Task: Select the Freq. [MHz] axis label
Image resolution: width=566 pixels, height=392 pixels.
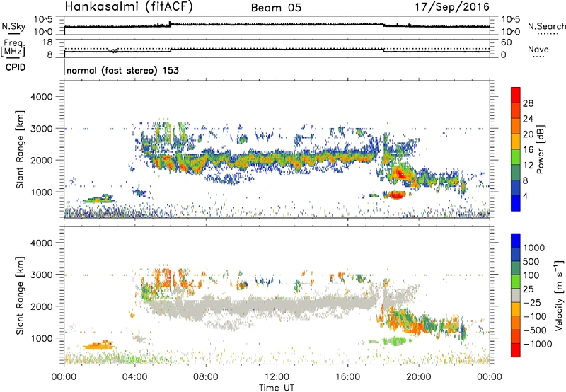Action: [x=13, y=48]
